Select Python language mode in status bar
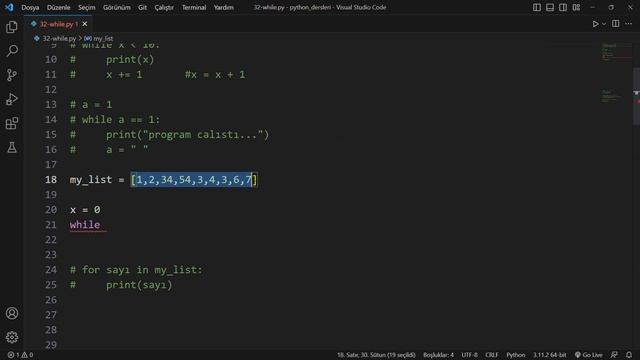640x360 pixels. point(516,355)
